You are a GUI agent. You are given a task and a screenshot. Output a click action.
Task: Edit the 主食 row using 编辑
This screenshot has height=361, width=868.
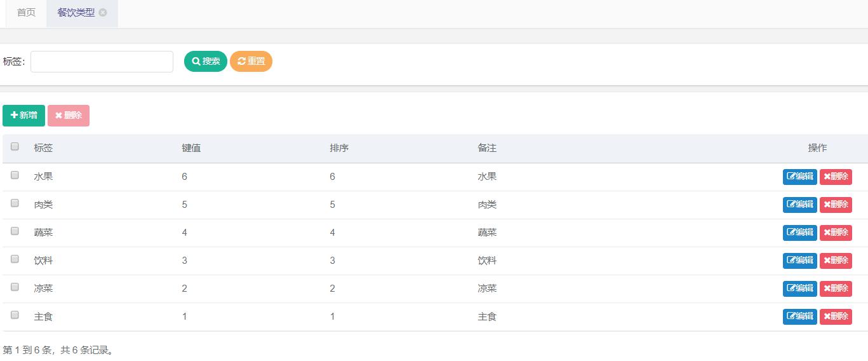click(x=800, y=317)
